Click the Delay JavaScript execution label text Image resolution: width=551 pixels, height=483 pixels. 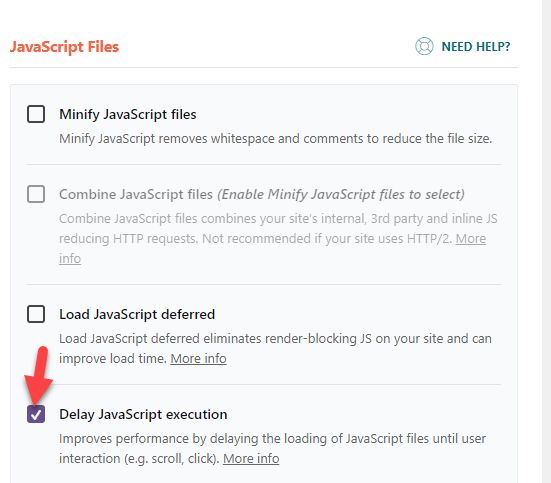[x=143, y=414]
